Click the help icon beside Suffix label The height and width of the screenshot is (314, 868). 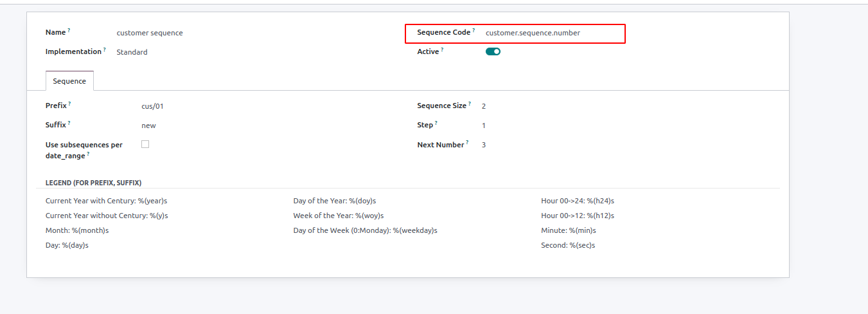pos(69,122)
